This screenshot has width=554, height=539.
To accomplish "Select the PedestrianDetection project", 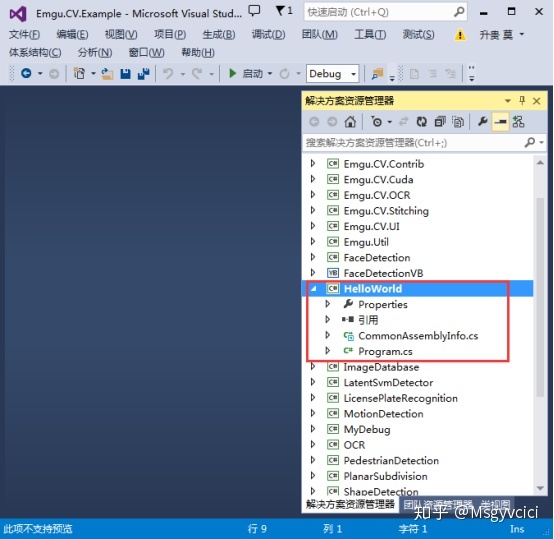I will coord(391,460).
